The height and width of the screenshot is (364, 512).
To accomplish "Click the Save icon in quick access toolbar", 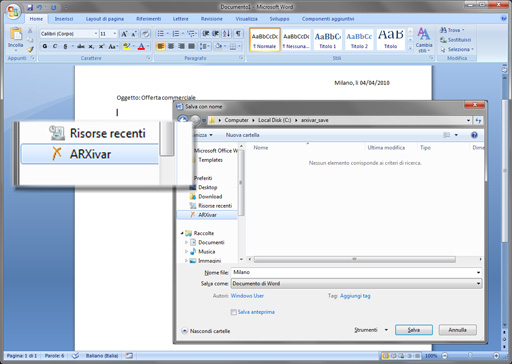I will (30, 7).
